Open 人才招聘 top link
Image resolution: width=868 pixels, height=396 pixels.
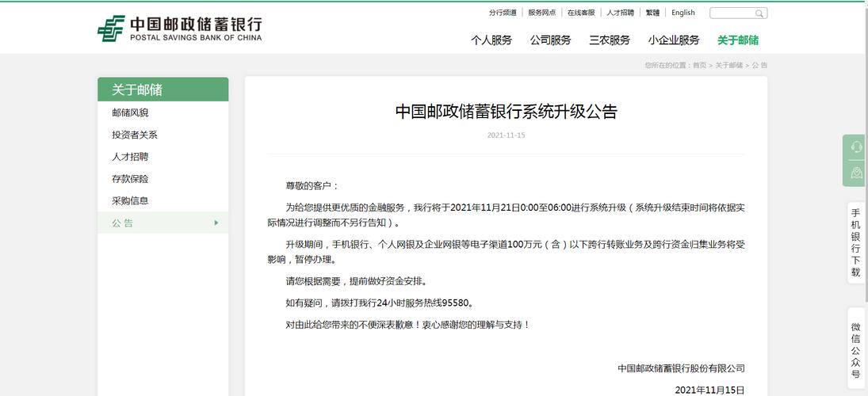coord(621,13)
